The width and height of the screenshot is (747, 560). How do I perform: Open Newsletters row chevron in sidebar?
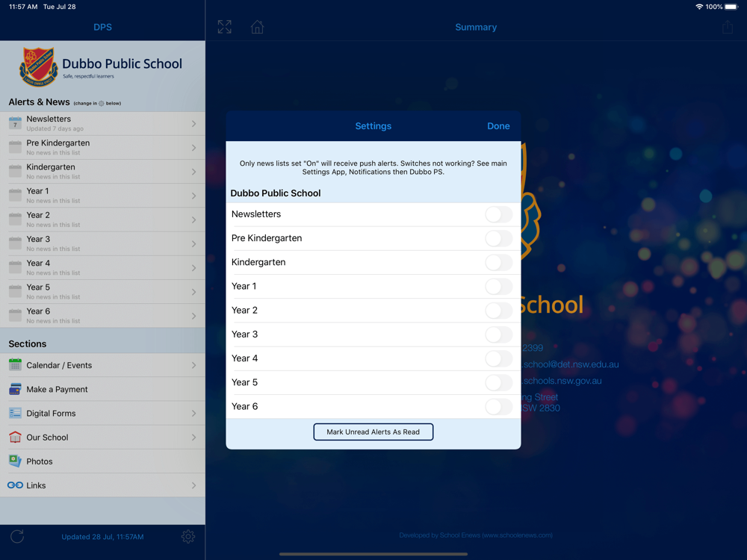(x=194, y=124)
